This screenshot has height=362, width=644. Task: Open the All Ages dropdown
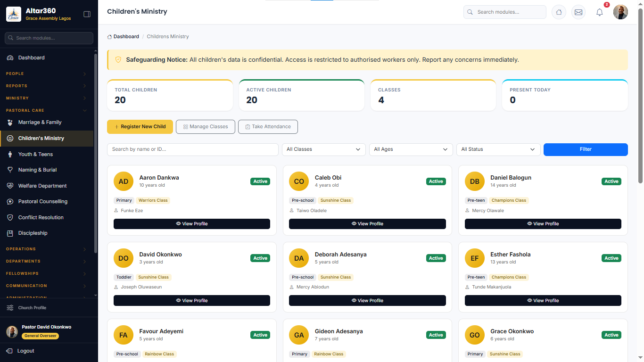click(x=411, y=149)
